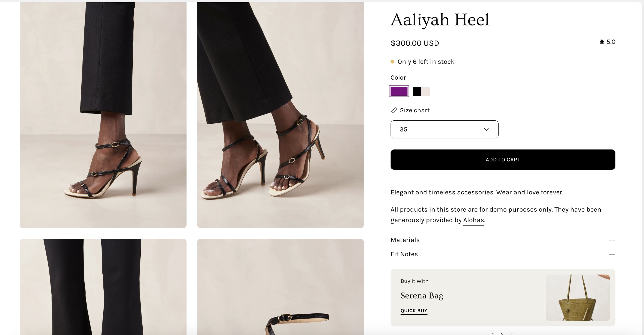Follow the Alohas link in the description
This screenshot has height=335, width=644.
tap(473, 220)
